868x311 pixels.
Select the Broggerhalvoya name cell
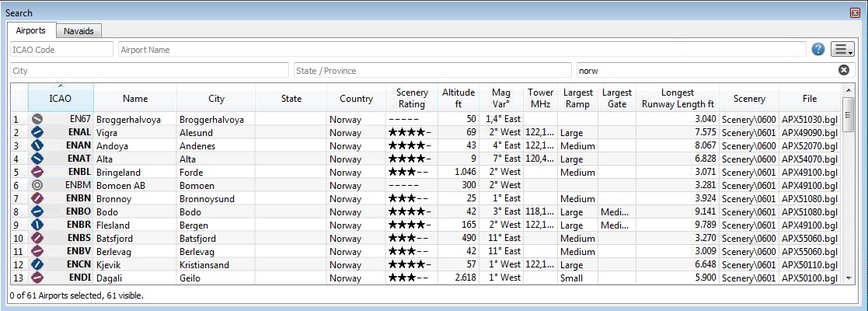click(135, 119)
